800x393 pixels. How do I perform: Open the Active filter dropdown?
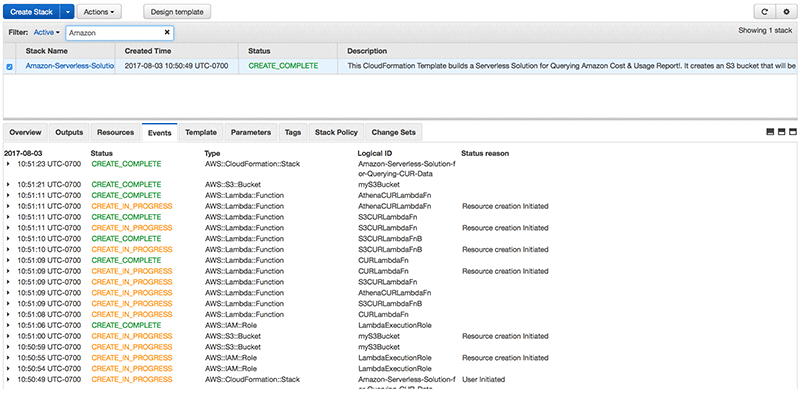(46, 32)
